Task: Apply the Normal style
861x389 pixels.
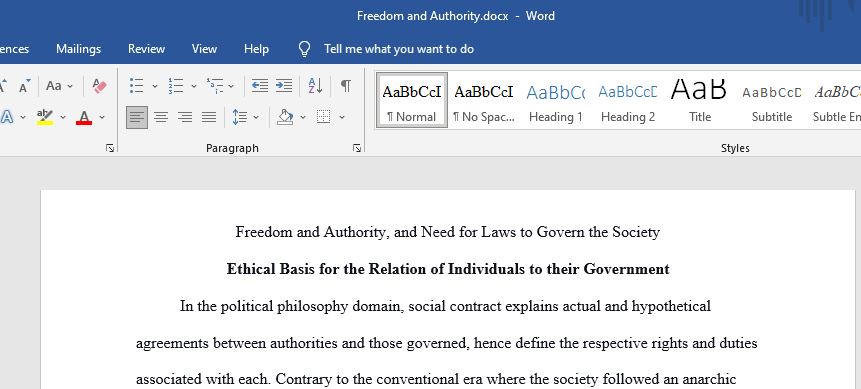Action: (x=412, y=101)
